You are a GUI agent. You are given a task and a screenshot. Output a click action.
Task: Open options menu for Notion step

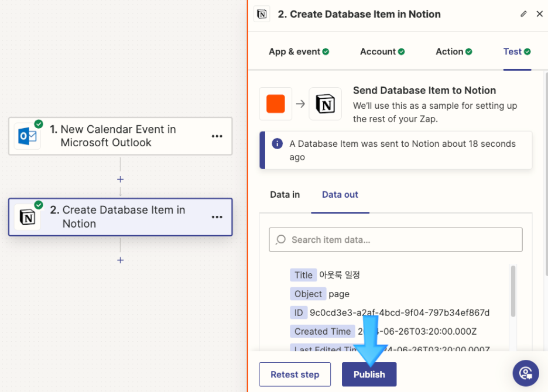[x=217, y=217]
